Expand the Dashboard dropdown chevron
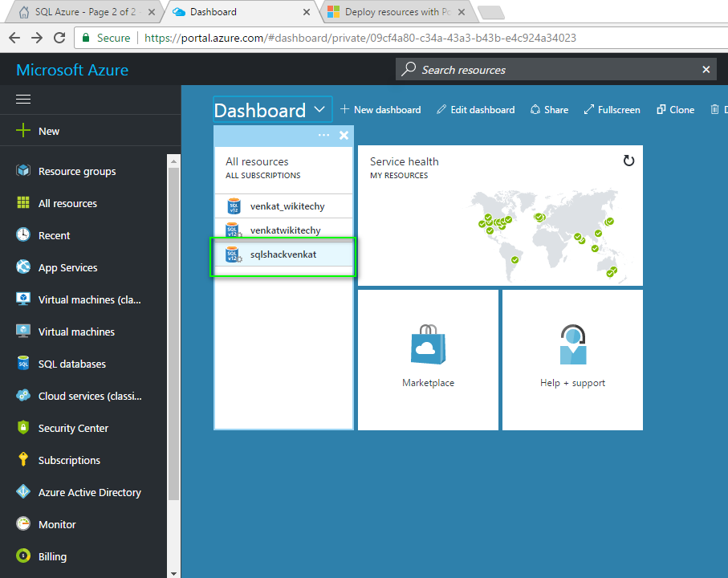Image resolution: width=728 pixels, height=578 pixels. [x=319, y=109]
